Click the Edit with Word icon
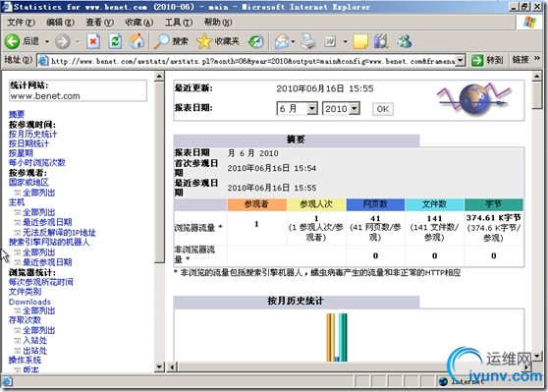The height and width of the screenshot is (392, 548). (x=330, y=41)
